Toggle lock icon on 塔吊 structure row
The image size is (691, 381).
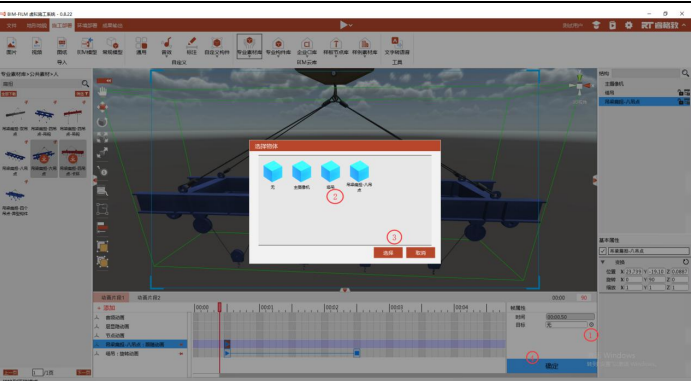pos(680,92)
